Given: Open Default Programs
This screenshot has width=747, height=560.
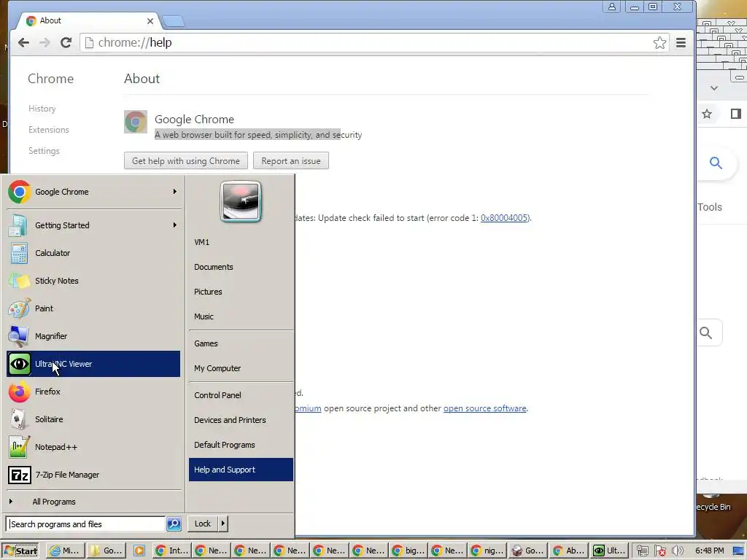Looking at the screenshot, I should click(x=241, y=445).
